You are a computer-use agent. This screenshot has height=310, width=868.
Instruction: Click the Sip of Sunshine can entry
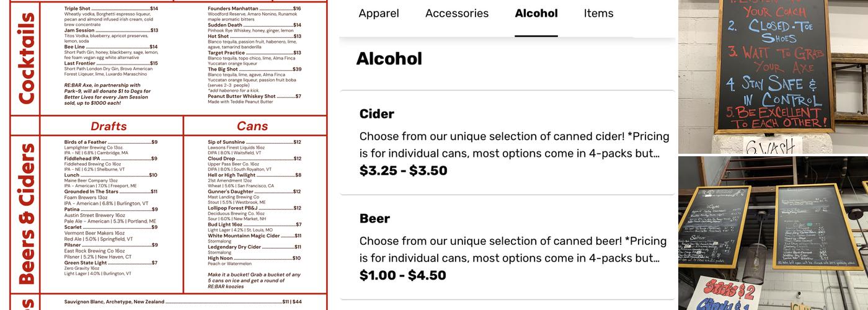(x=226, y=142)
